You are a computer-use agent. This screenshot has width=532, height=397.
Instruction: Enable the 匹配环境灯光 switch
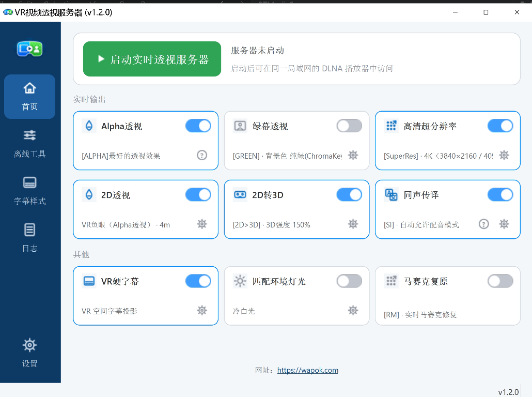click(x=349, y=281)
